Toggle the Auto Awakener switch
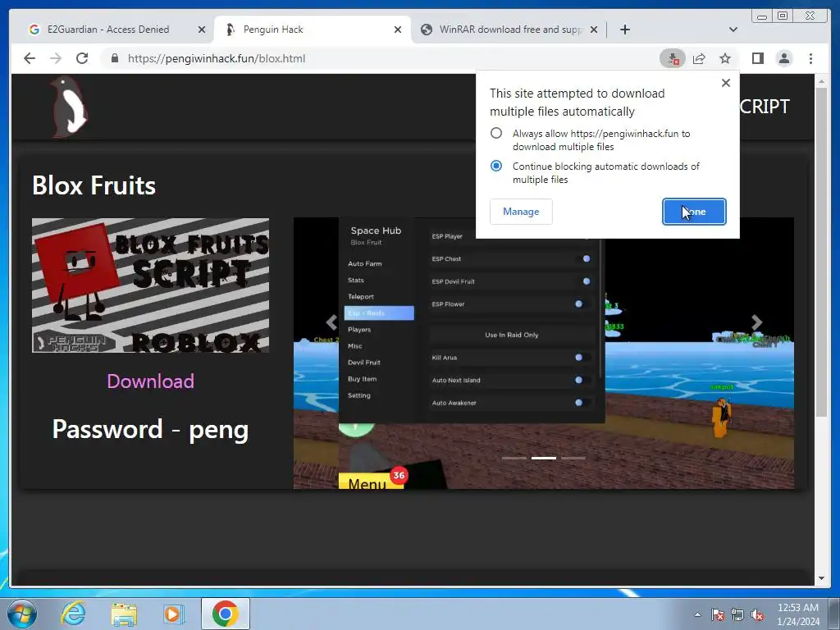 pyautogui.click(x=584, y=402)
